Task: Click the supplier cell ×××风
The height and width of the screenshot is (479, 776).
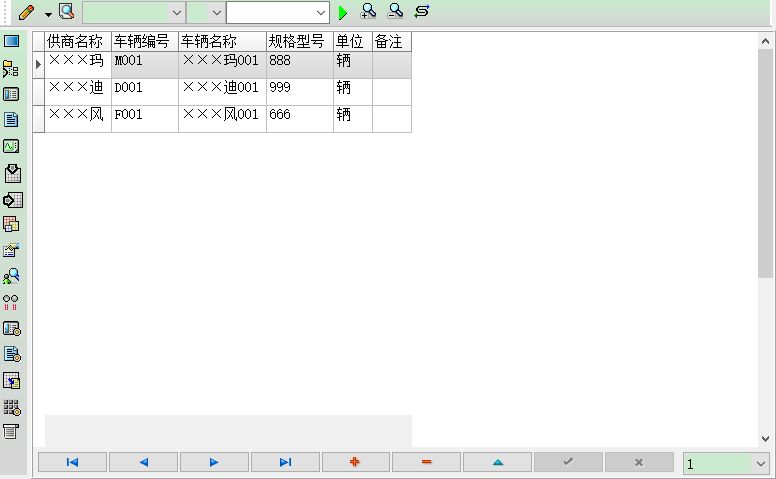Action: point(78,119)
